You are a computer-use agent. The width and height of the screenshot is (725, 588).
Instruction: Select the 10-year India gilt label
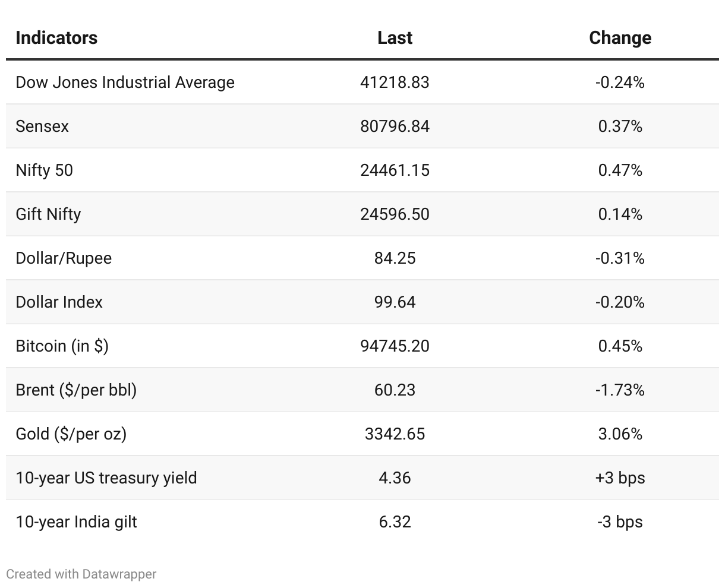pyautogui.click(x=76, y=522)
